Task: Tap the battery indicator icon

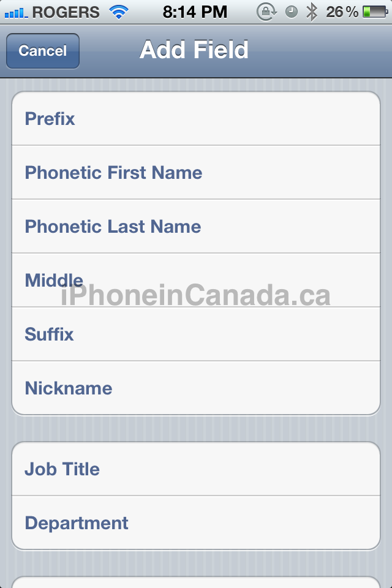Action: coord(375,12)
